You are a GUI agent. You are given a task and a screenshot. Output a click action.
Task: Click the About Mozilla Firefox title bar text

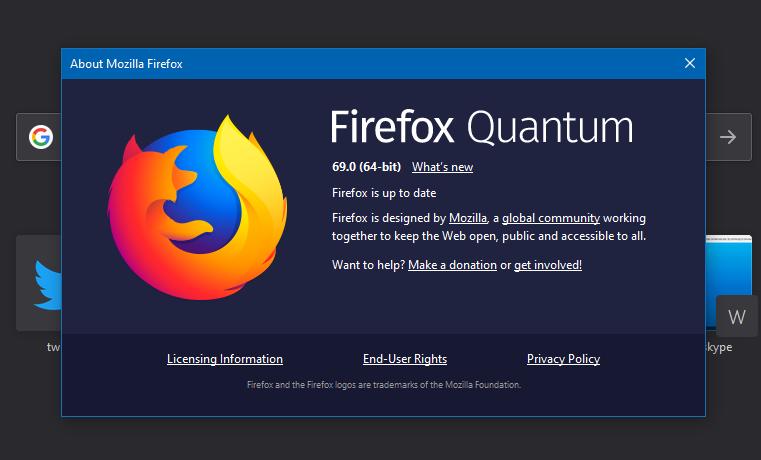(x=126, y=64)
